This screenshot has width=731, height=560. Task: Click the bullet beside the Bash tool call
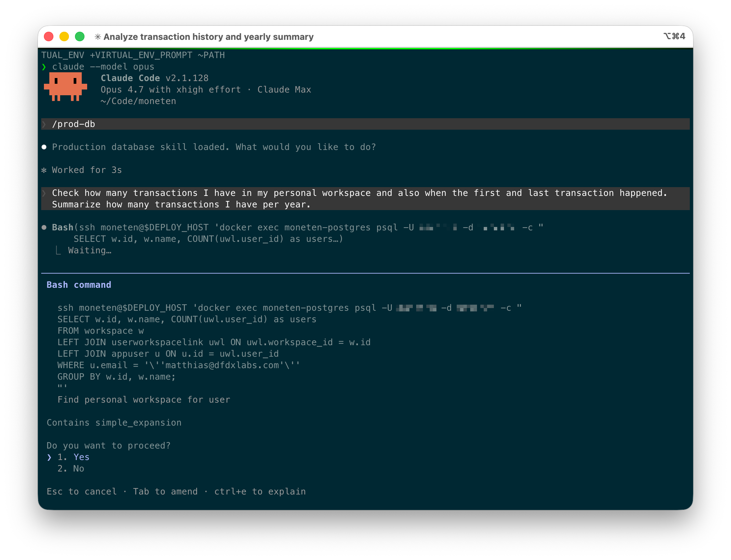click(x=44, y=227)
